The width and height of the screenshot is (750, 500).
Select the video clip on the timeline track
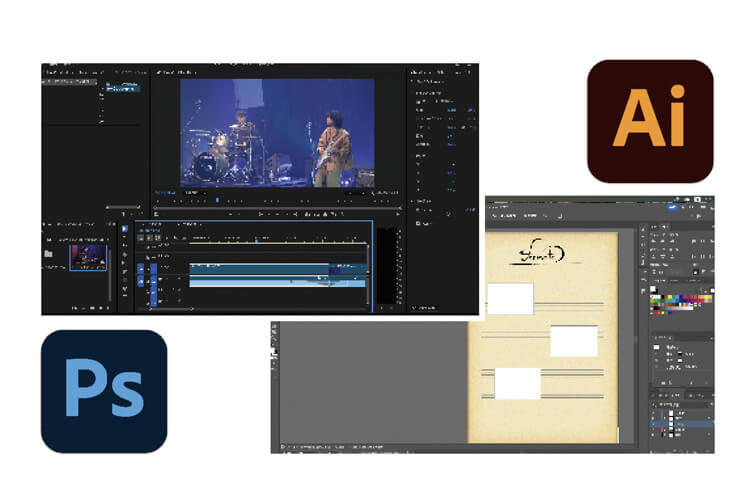[x=258, y=268]
